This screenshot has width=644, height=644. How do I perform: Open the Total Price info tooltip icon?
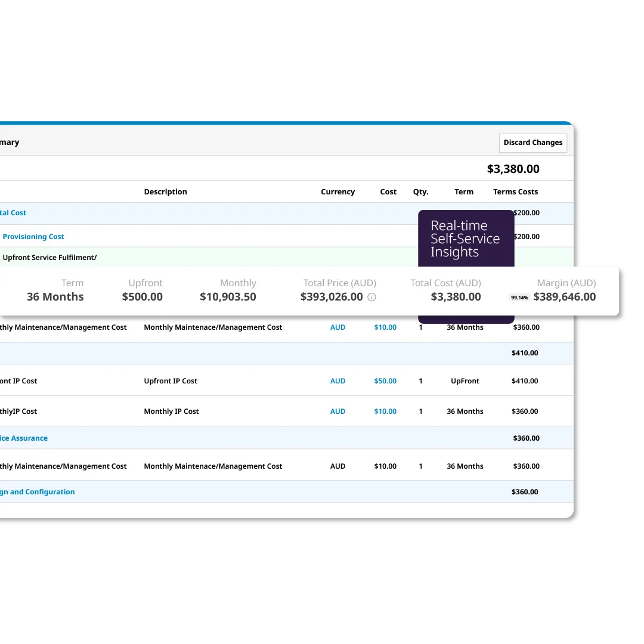pyautogui.click(x=371, y=296)
